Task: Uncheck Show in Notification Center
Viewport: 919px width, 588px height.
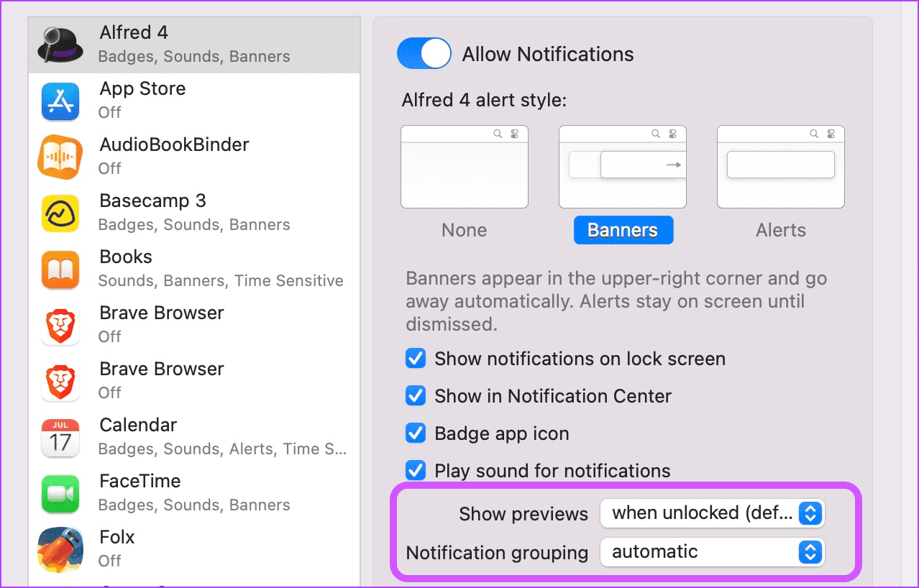Action: (416, 396)
